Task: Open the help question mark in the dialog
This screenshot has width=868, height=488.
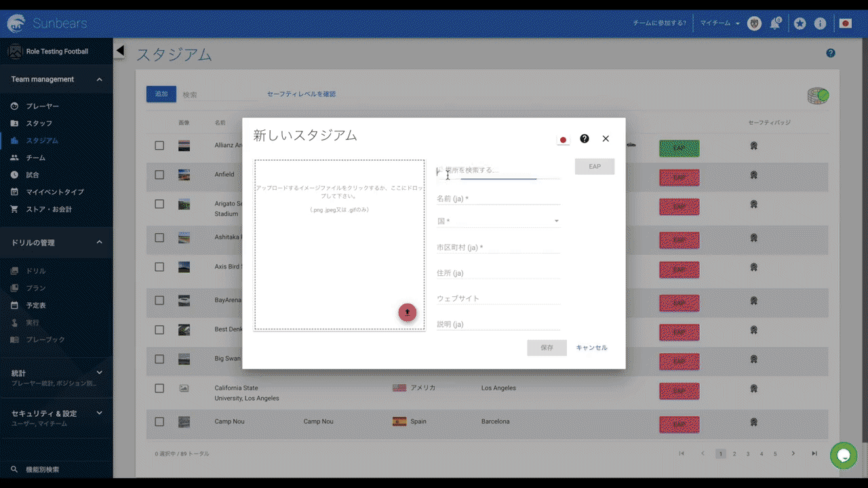Action: 584,138
